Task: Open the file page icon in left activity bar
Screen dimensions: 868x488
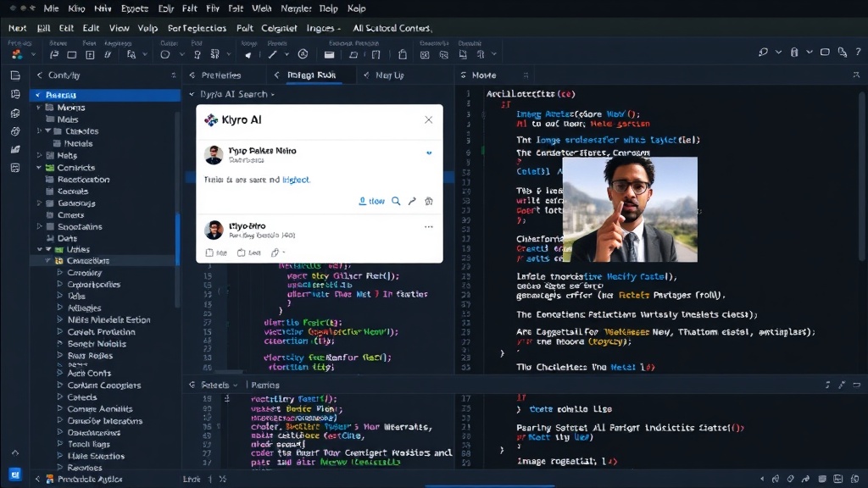Action: click(x=15, y=75)
